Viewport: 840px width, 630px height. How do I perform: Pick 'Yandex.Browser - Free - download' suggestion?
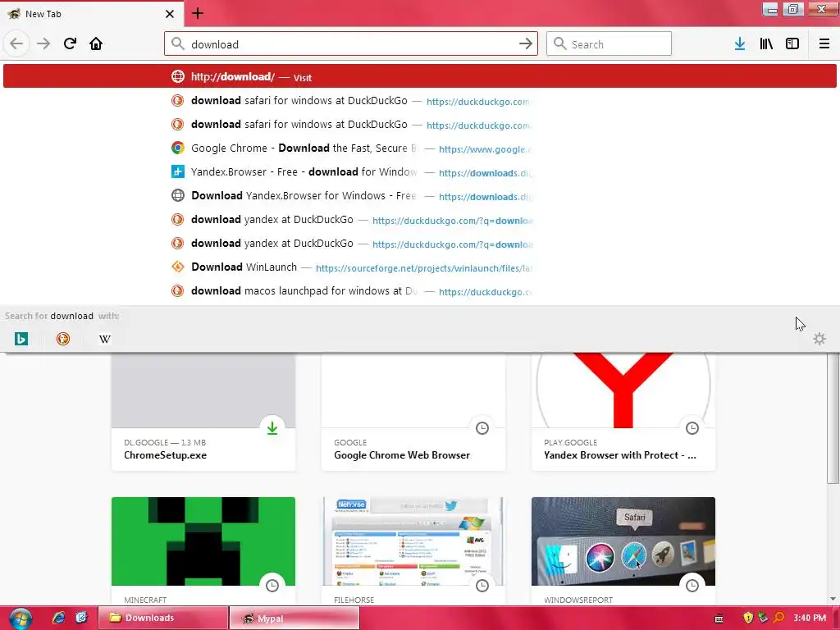click(419, 172)
